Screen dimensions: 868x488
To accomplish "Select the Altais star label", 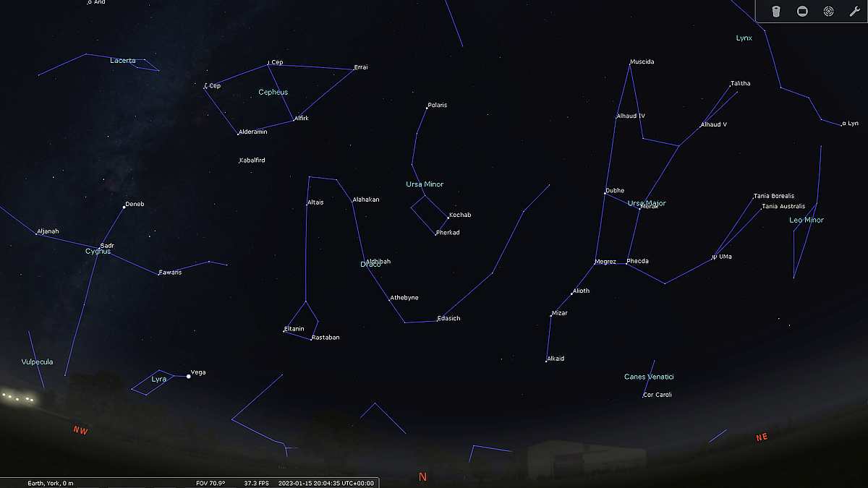I will (315, 203).
